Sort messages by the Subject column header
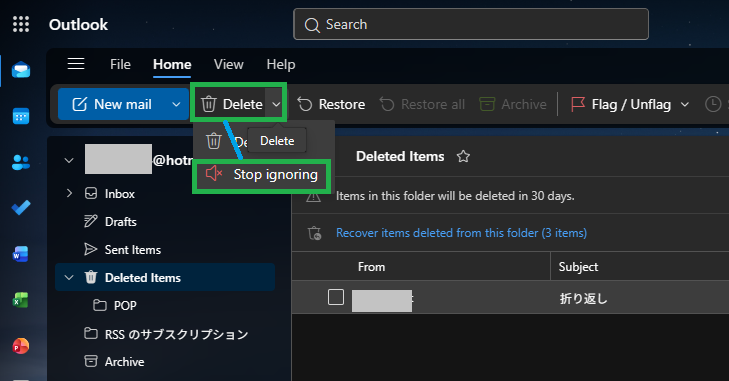729x381 pixels. (x=578, y=267)
